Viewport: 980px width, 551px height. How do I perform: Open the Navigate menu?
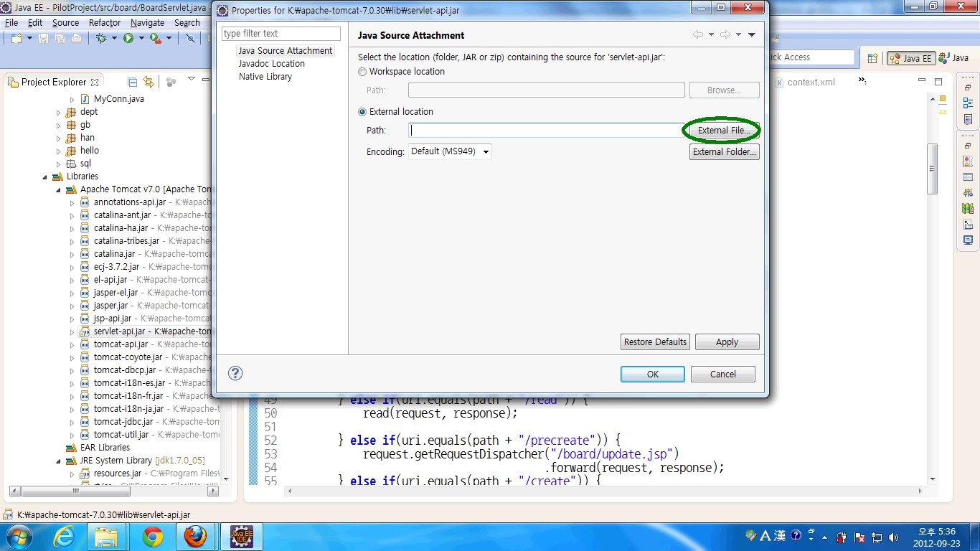[147, 23]
